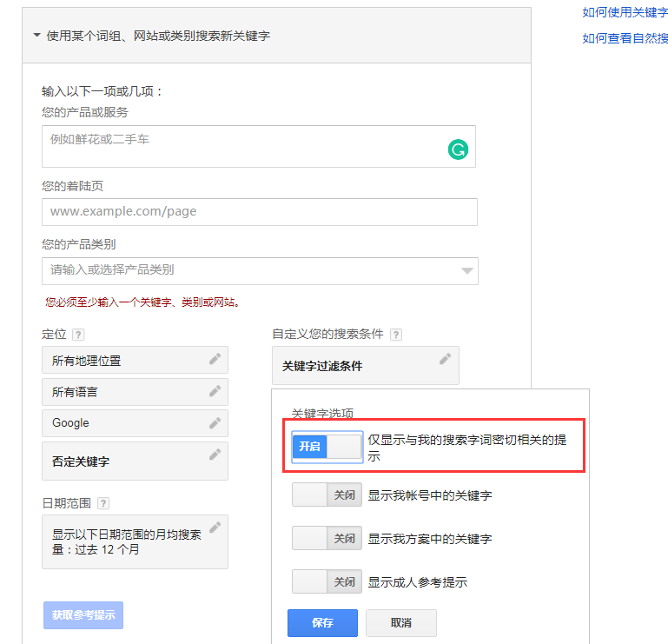Viewport: 668px width, 644px height.
Task: Click pencil icon in date range box
Action: click(215, 528)
